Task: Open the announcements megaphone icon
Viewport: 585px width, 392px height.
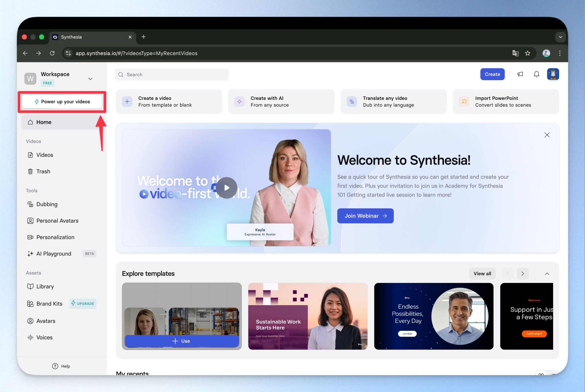Action: pyautogui.click(x=520, y=74)
